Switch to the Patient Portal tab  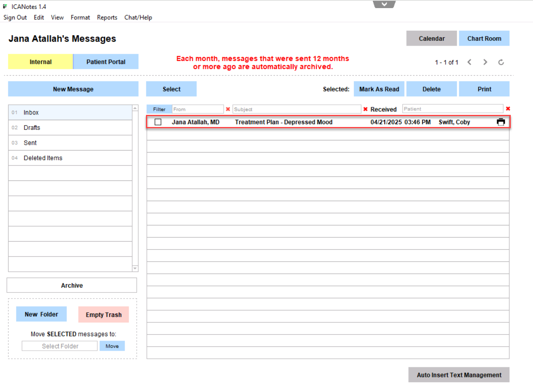pos(106,62)
